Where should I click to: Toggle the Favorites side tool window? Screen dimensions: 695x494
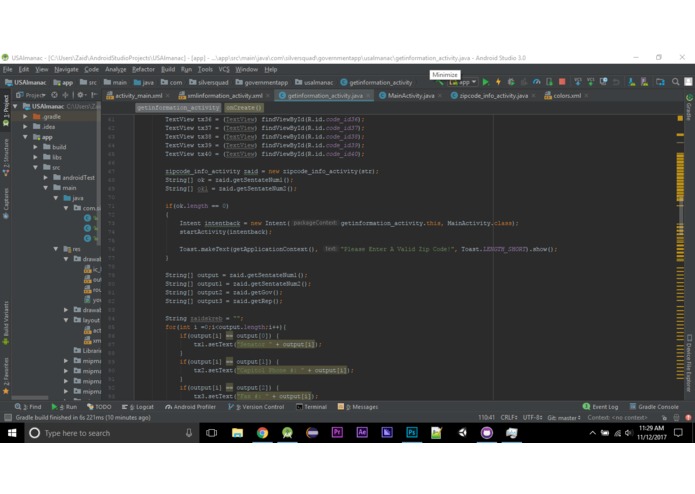pos(6,375)
